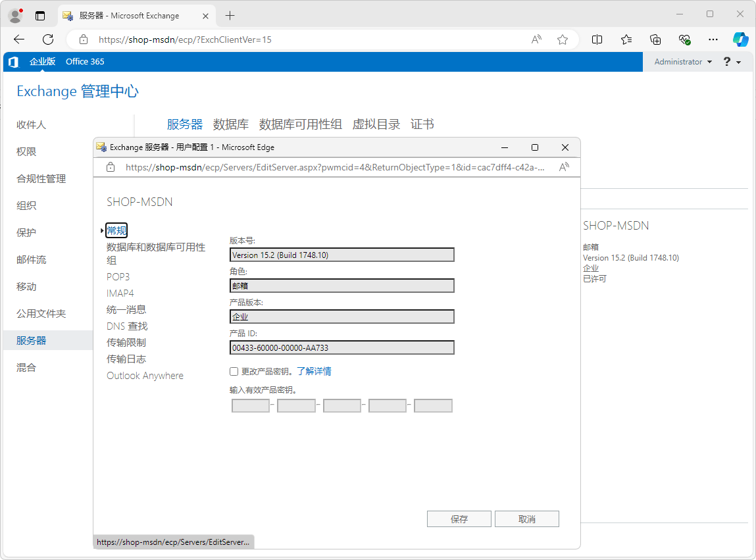The width and height of the screenshot is (756, 560).
Task: Open Browser essentials heart icon
Action: coord(684,39)
